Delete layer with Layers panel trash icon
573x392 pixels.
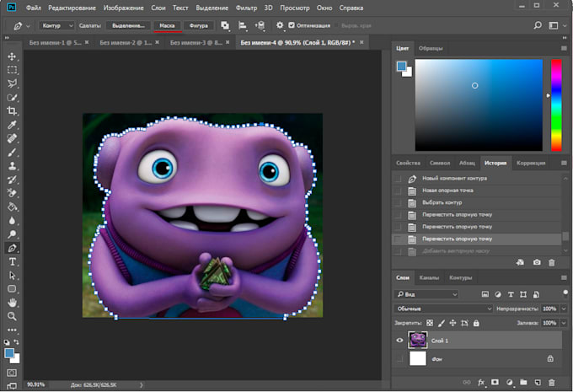tap(552, 383)
